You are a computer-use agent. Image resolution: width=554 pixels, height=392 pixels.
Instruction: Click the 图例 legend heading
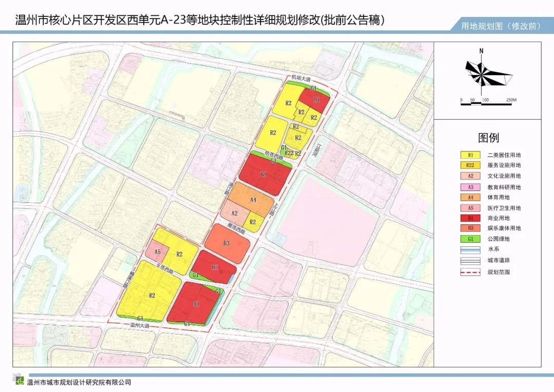(x=488, y=138)
